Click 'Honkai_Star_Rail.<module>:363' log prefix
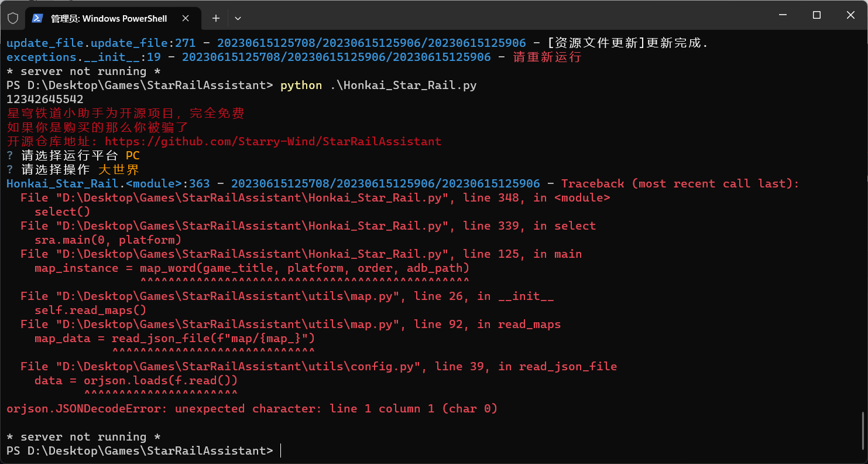This screenshot has width=868, height=464. pyautogui.click(x=108, y=183)
